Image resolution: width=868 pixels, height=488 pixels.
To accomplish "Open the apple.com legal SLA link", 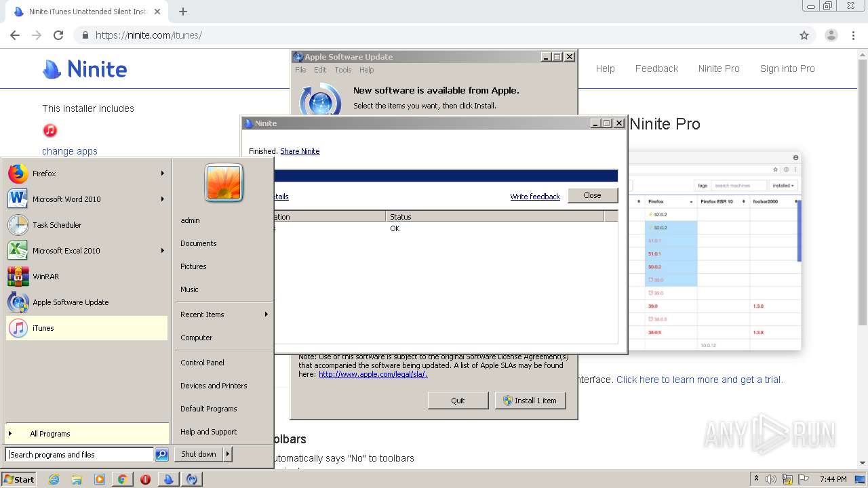I will point(373,374).
